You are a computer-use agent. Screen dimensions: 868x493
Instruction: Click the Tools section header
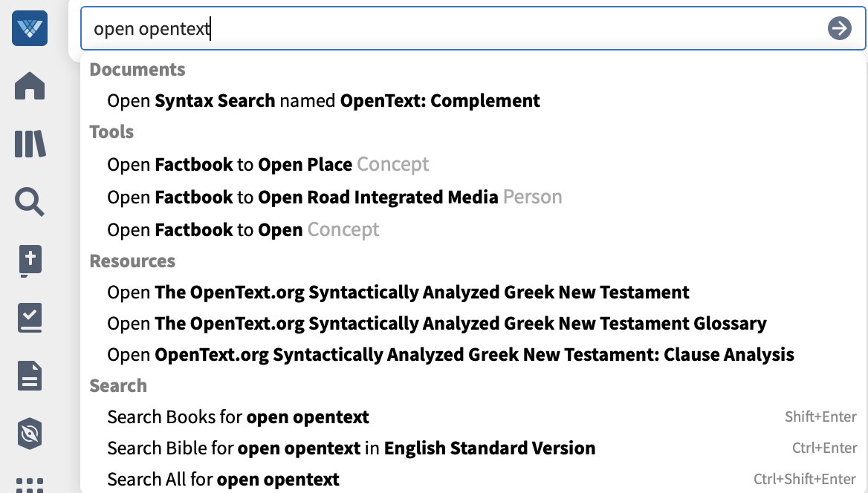[x=111, y=132]
